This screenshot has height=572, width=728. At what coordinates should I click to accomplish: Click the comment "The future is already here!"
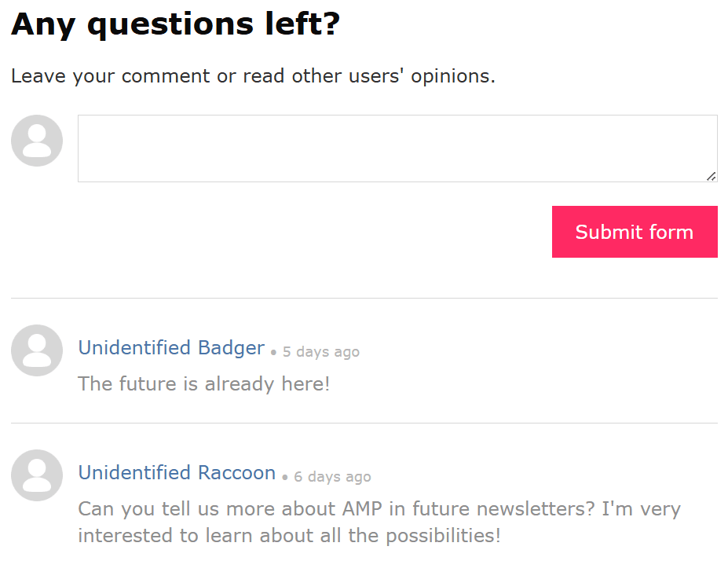[204, 384]
